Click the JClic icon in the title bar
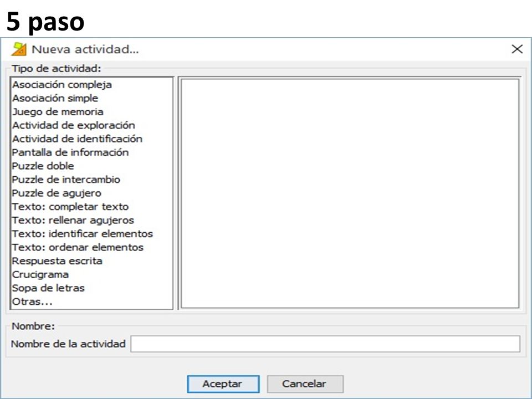Viewport: 532px width, 399px height. (x=19, y=49)
